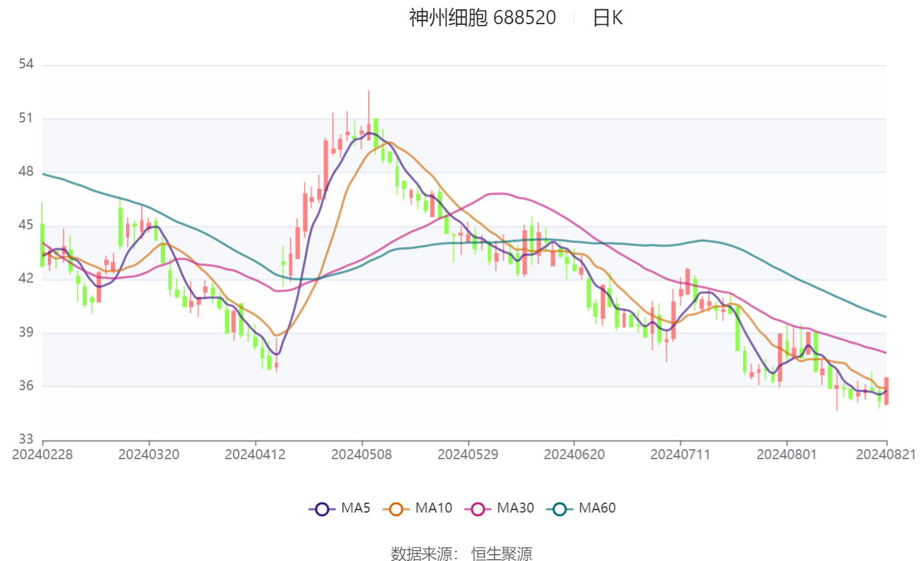
Task: Click x-axis date label 20240320
Action: [x=149, y=454]
